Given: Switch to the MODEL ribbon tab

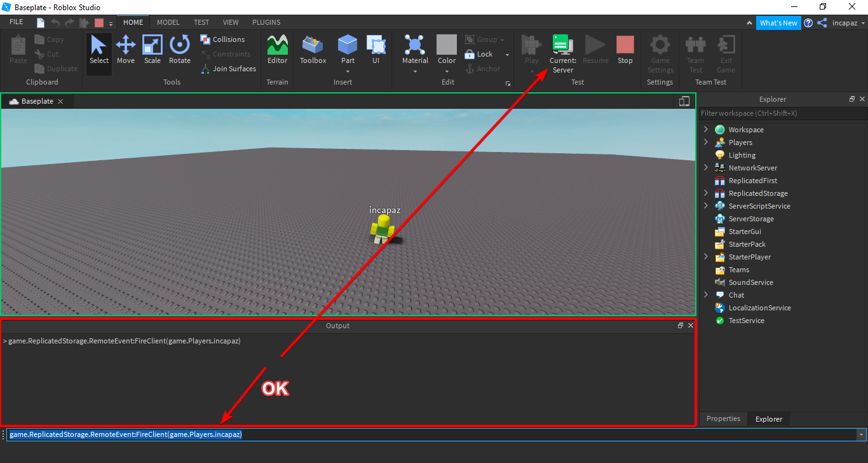Looking at the screenshot, I should [x=168, y=22].
